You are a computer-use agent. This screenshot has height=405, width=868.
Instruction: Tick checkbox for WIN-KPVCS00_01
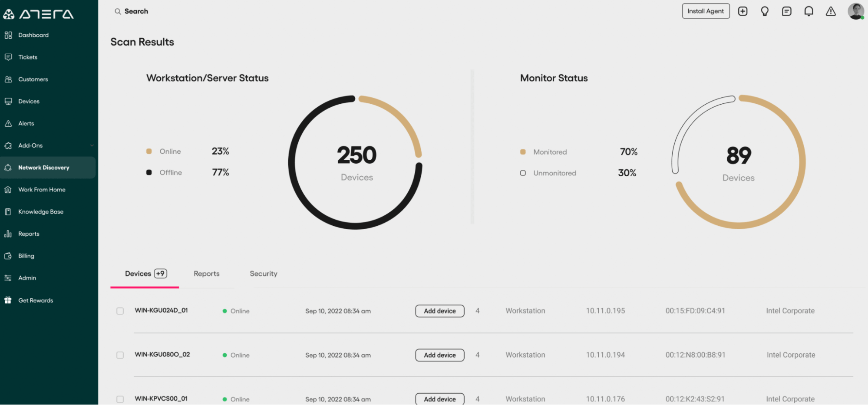pyautogui.click(x=120, y=399)
